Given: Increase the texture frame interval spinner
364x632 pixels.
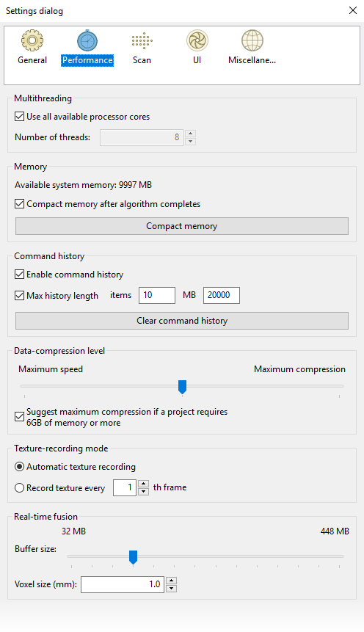Looking at the screenshot, I should click(144, 484).
